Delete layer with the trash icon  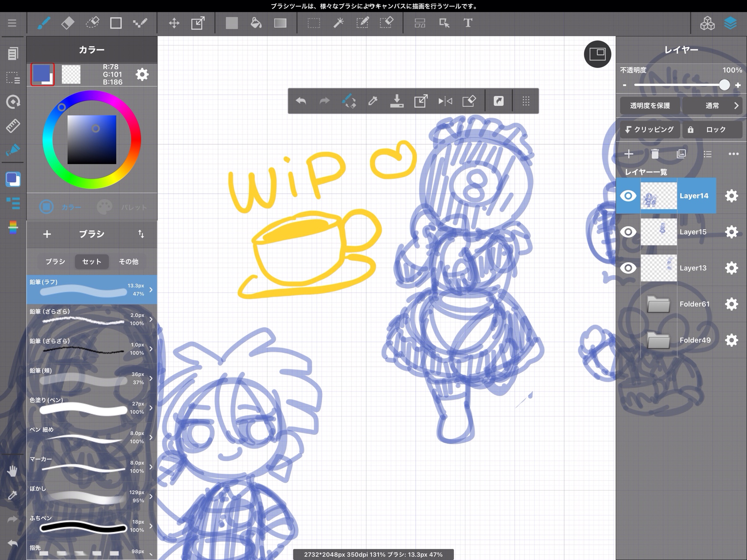[655, 154]
